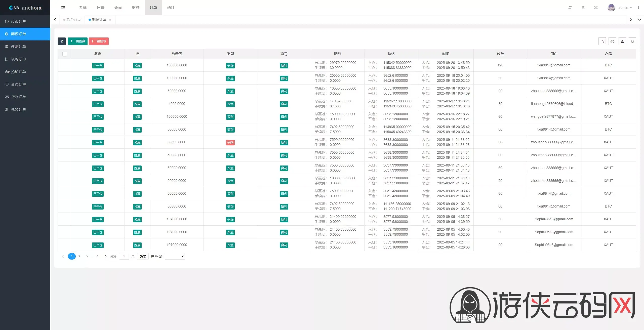Click the trash clear-cache icon
Viewport: 644px width, 330px height.
[583, 8]
